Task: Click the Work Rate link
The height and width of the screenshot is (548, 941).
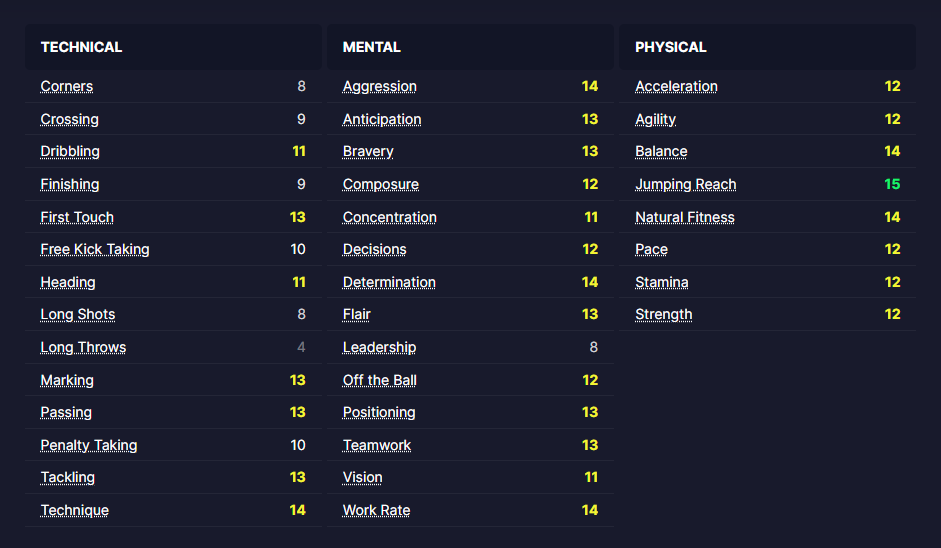Action: click(376, 510)
